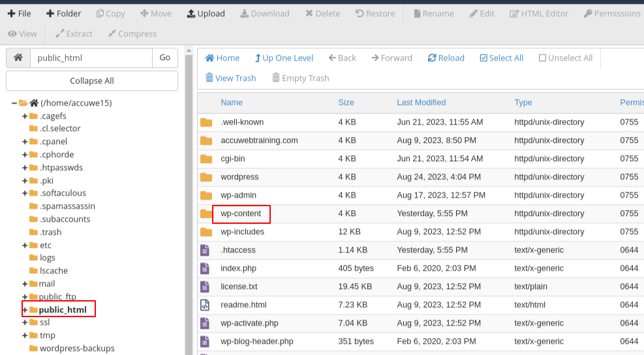This screenshot has width=644, height=355.
Task: Open View Trash
Action: (231, 78)
